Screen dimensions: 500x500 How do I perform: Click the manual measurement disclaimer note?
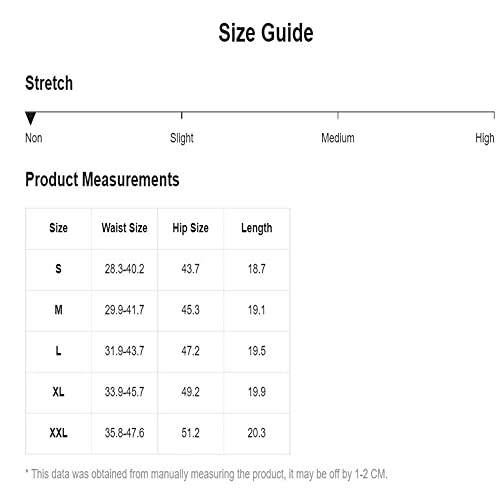pyautogui.click(x=206, y=474)
